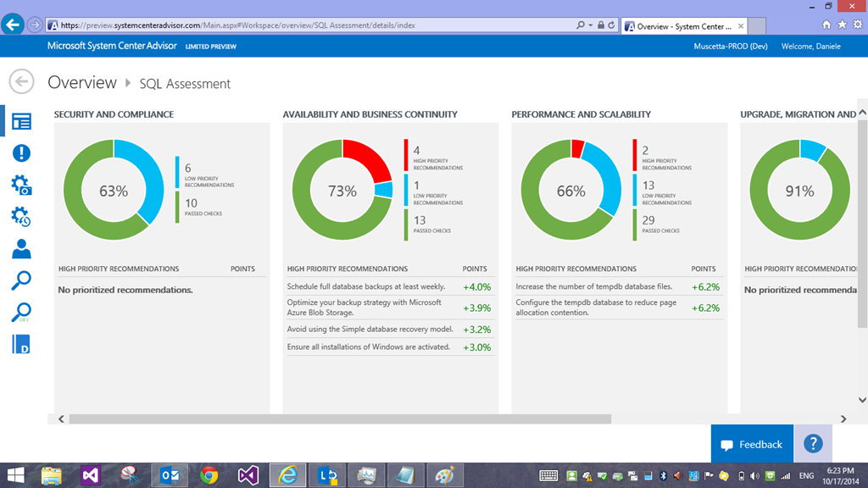Click the touch keyboard icon in tray
Image resolution: width=868 pixels, height=488 pixels.
tap(548, 476)
